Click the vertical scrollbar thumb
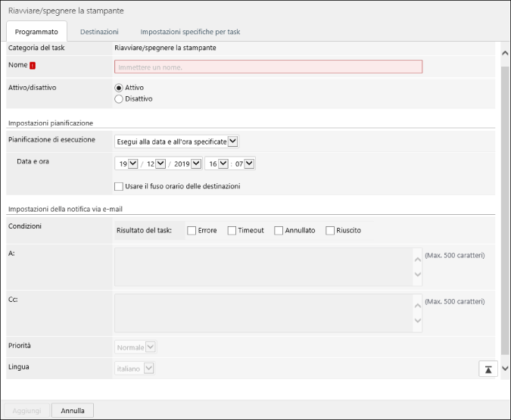The image size is (511, 420). 505,204
